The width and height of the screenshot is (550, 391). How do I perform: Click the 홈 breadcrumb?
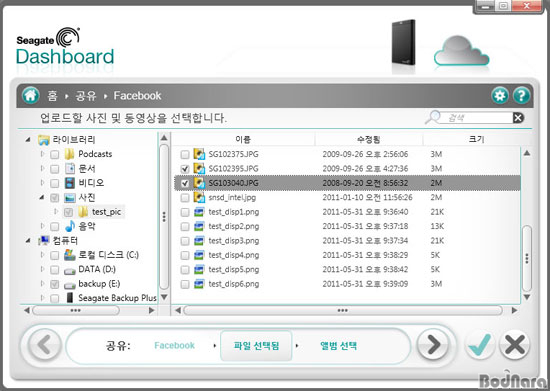coord(52,96)
